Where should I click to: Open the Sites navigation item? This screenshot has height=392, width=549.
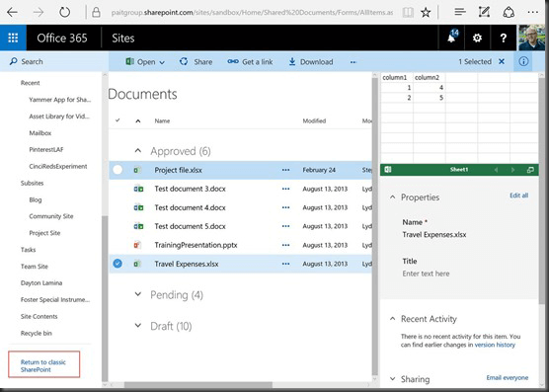123,38
